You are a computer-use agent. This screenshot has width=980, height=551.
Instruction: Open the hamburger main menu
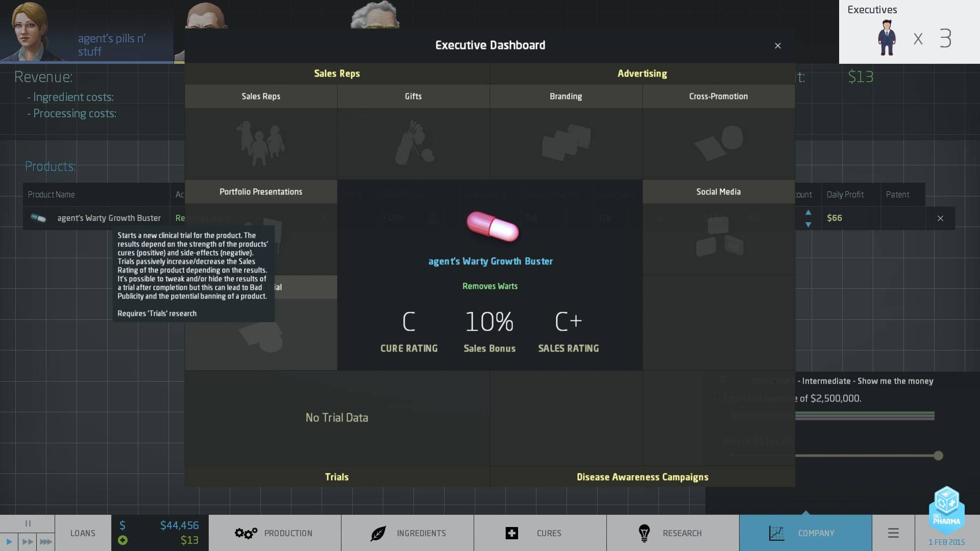(x=893, y=533)
